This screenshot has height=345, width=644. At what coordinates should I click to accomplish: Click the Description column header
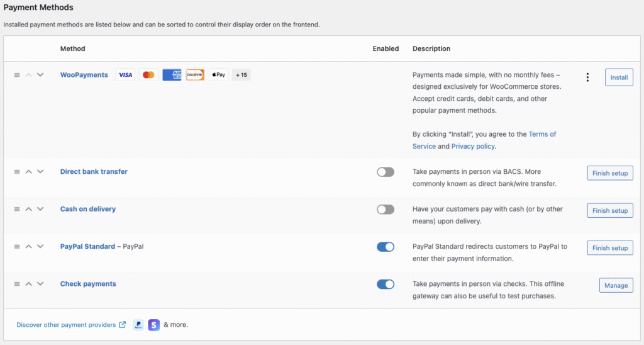(431, 48)
